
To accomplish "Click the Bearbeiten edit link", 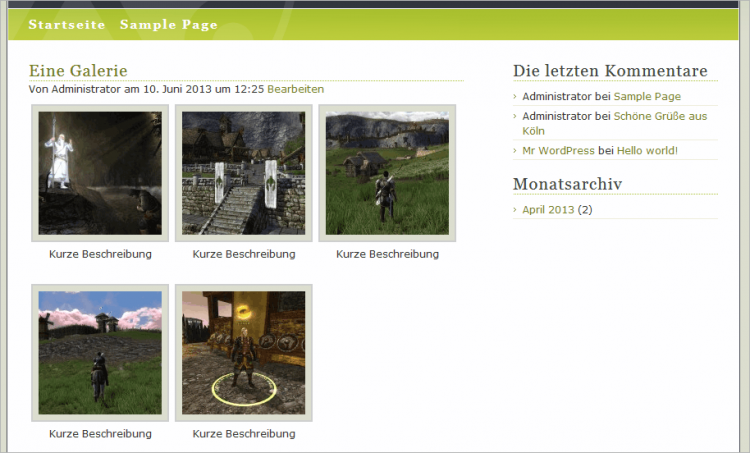I will (295, 89).
